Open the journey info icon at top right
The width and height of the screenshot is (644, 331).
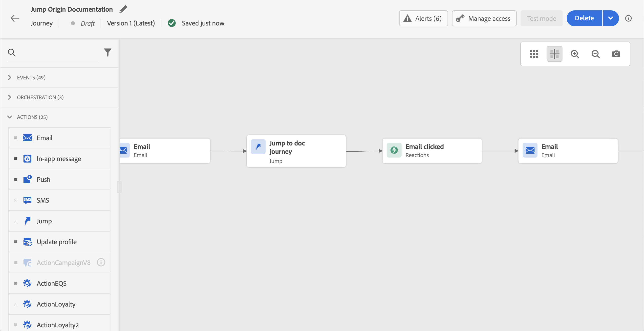pyautogui.click(x=628, y=18)
